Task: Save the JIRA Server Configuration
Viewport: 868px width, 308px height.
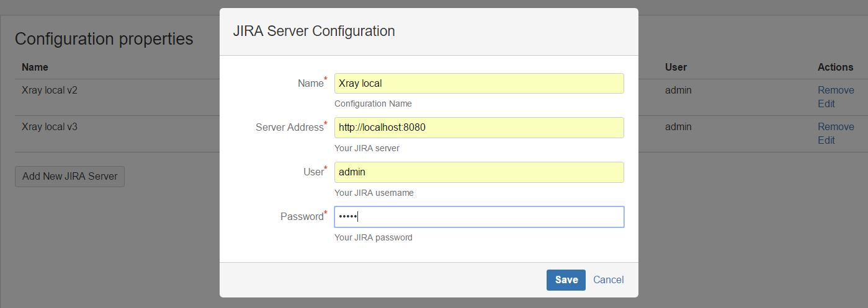Action: [566, 279]
